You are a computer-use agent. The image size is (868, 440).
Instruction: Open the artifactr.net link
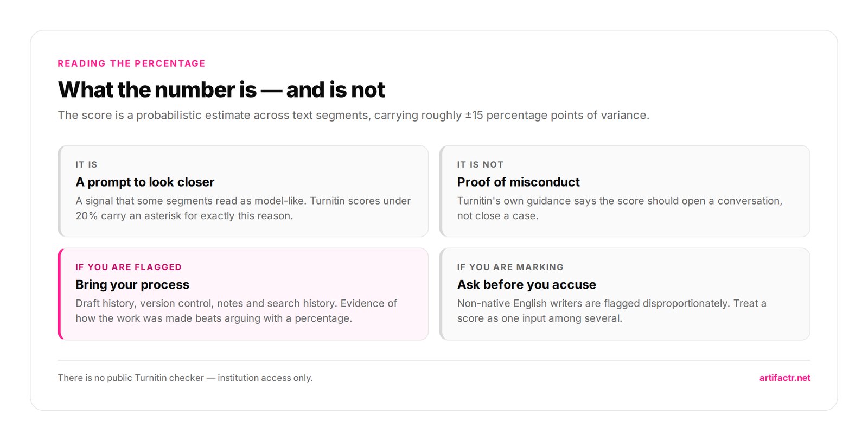[784, 378]
